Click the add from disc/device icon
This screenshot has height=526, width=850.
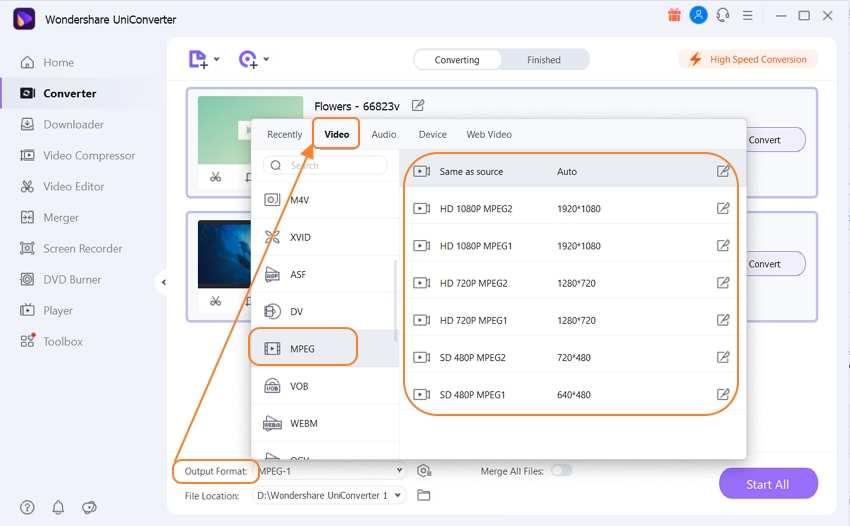point(248,59)
